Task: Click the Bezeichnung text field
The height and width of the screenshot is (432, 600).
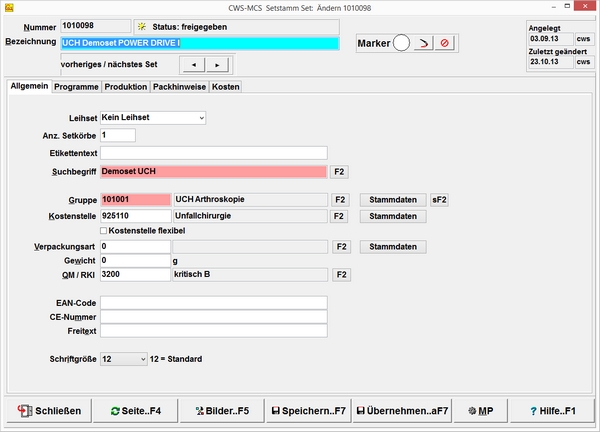Action: (200, 43)
